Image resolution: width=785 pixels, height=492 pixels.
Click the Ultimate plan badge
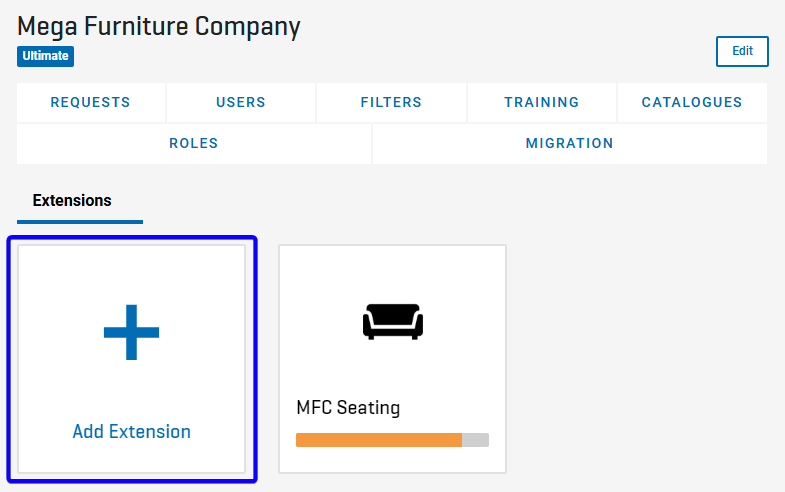pyautogui.click(x=46, y=56)
